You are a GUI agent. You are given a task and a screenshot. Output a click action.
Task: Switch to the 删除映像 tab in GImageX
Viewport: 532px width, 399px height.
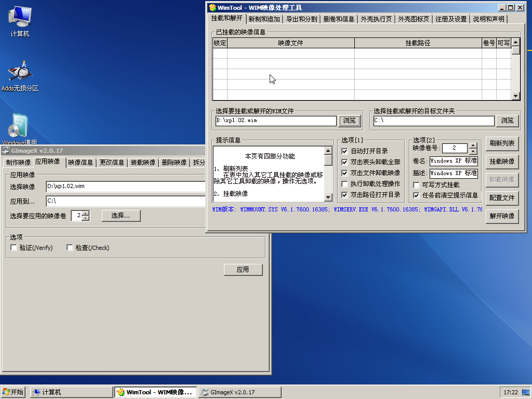tap(174, 163)
